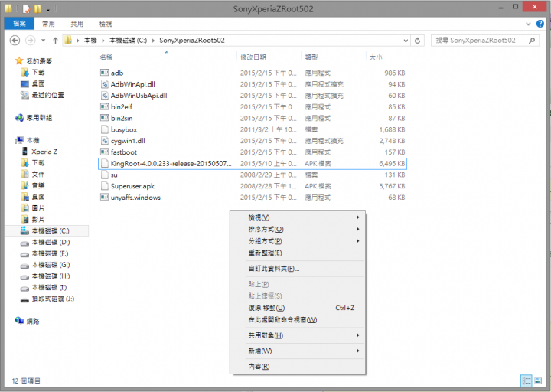
Task: Click 本機 in address breadcrumb
Action: coord(90,41)
